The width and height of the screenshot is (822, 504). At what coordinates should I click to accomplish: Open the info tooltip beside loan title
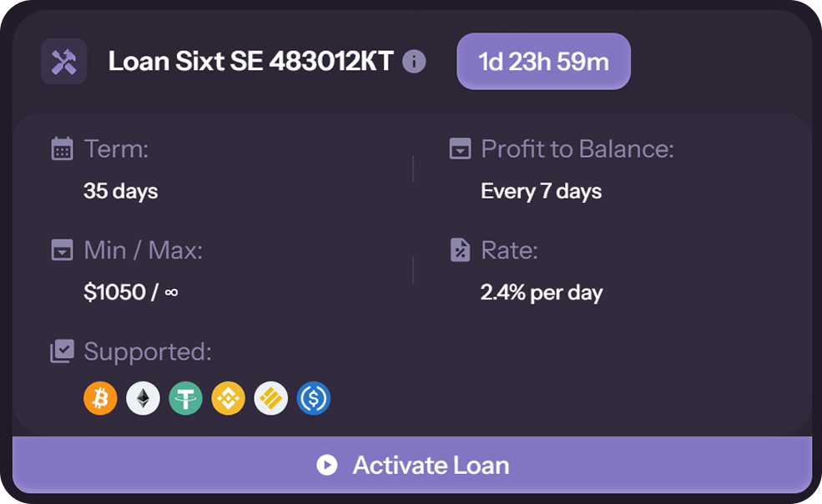coord(414,62)
